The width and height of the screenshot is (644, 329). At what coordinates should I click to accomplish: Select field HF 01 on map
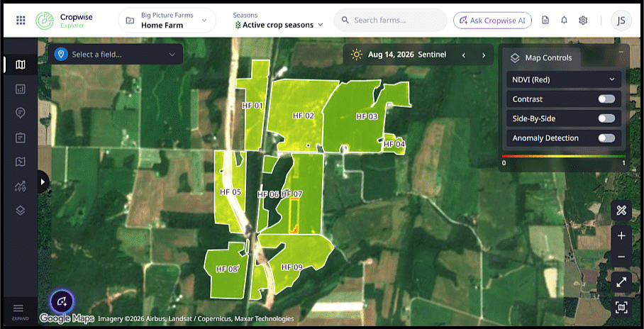tap(252, 106)
